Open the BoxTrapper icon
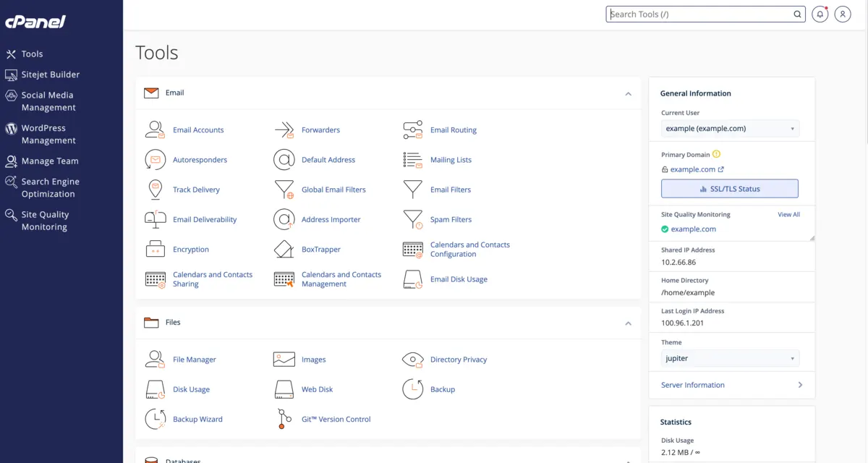This screenshot has width=868, height=463. pyautogui.click(x=284, y=250)
